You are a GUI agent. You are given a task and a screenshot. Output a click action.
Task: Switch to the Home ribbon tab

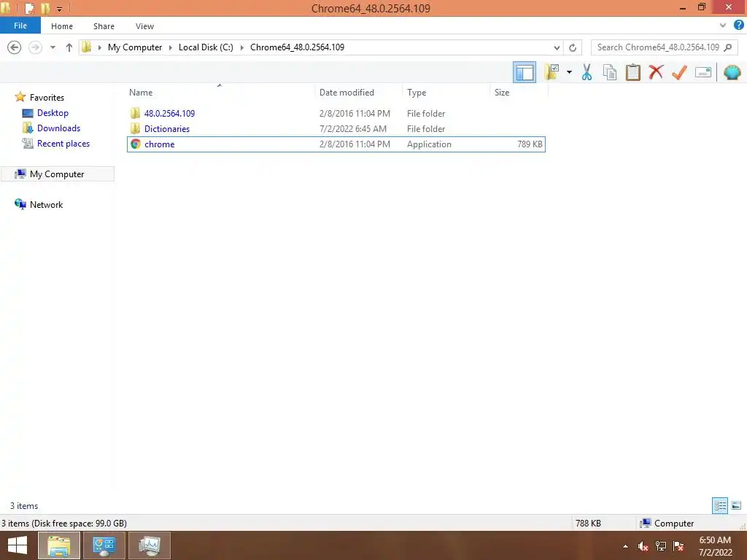point(62,26)
